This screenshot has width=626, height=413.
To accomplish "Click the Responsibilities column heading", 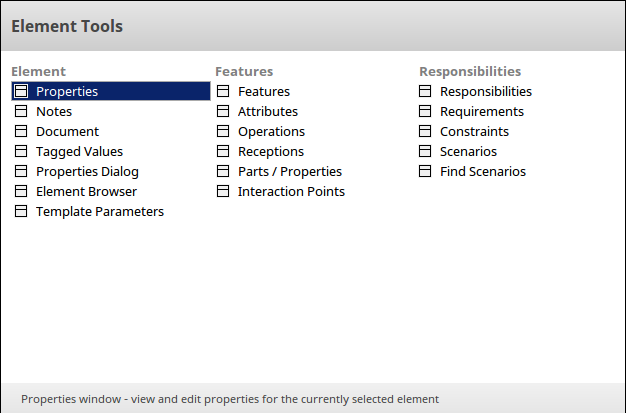I will [470, 71].
